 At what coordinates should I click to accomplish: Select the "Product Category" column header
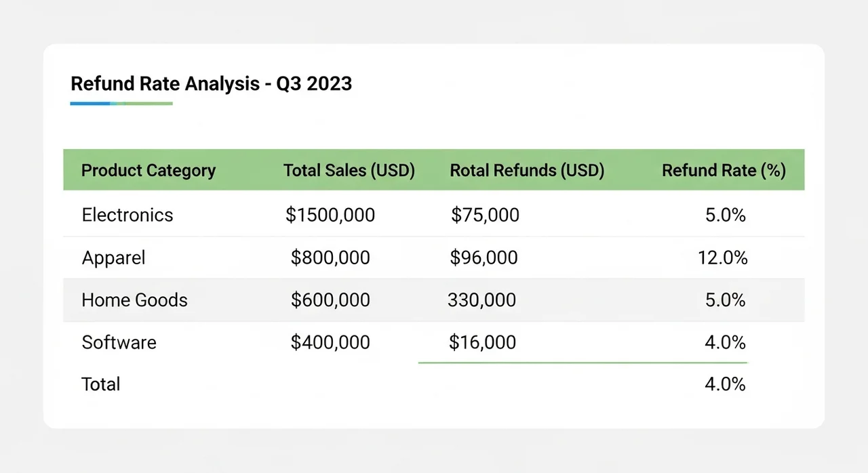149,170
